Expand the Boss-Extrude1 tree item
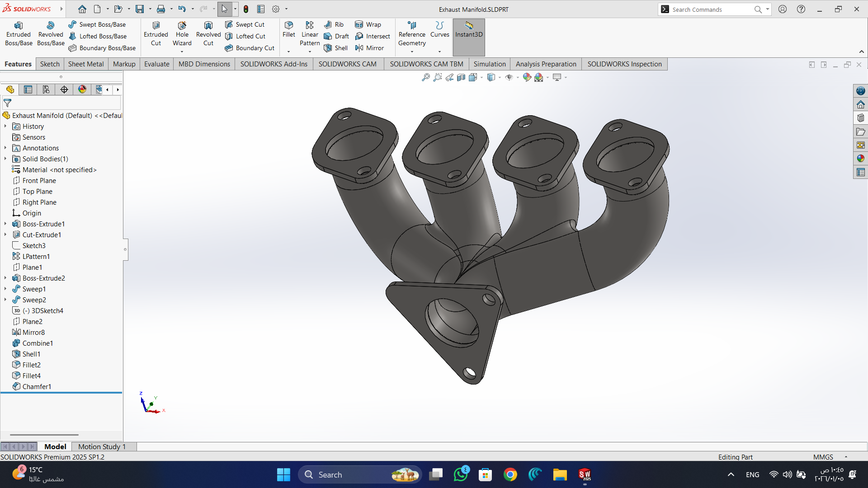Viewport: 868px width, 488px height. coord(5,224)
